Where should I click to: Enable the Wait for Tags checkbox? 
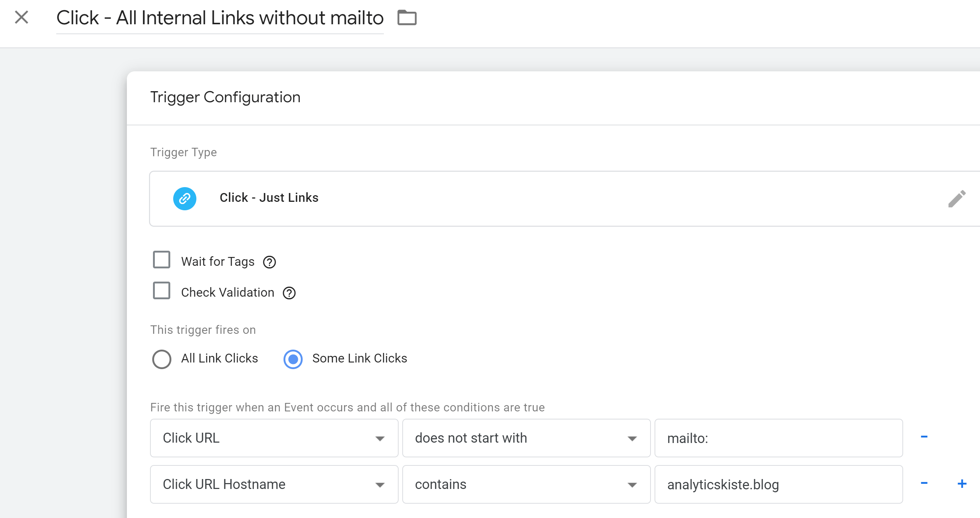[161, 260]
